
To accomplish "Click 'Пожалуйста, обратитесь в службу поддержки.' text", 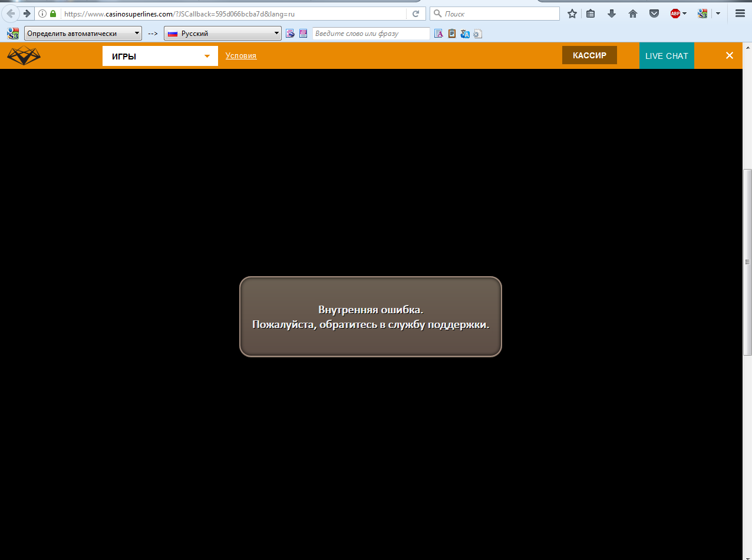I will pyautogui.click(x=371, y=324).
